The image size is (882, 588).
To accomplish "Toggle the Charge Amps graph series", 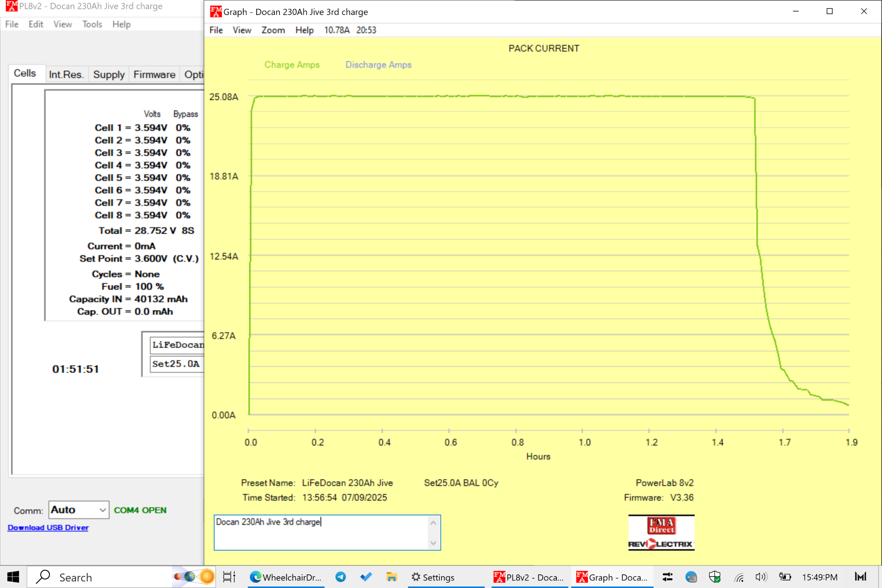I will (x=292, y=65).
